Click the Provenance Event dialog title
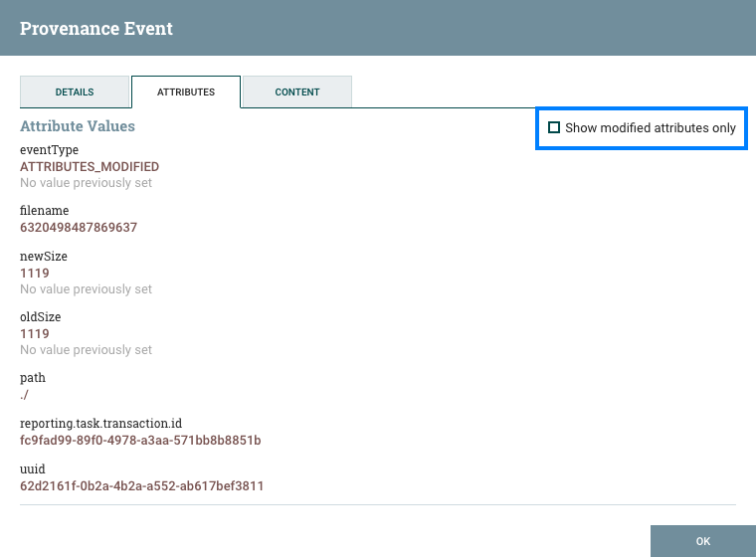 pos(96,29)
